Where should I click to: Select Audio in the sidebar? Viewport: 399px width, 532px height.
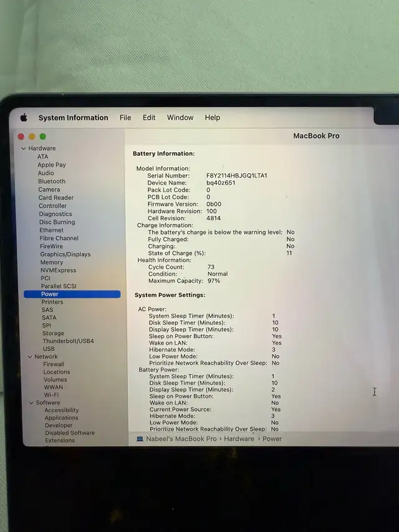(46, 173)
